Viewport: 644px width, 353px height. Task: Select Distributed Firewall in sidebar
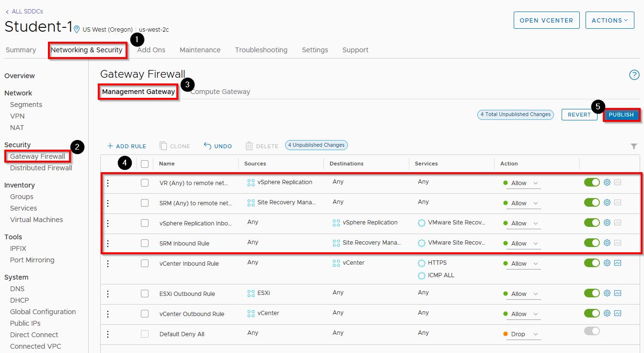click(41, 168)
